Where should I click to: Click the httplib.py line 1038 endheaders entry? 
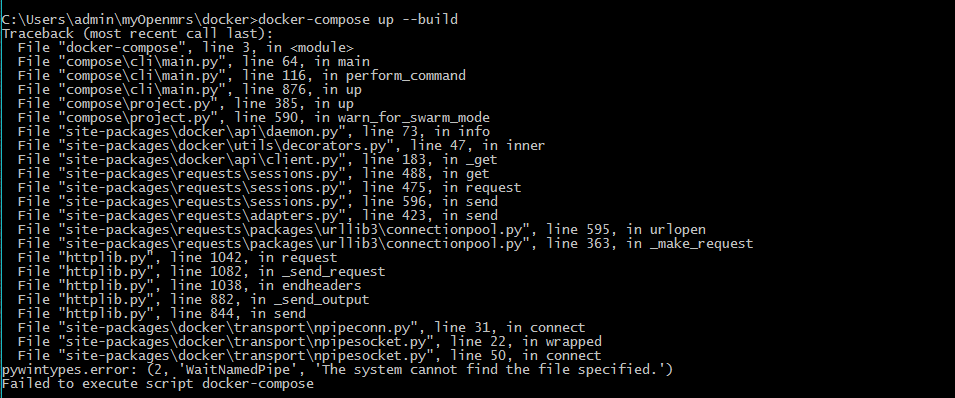pyautogui.click(x=189, y=286)
